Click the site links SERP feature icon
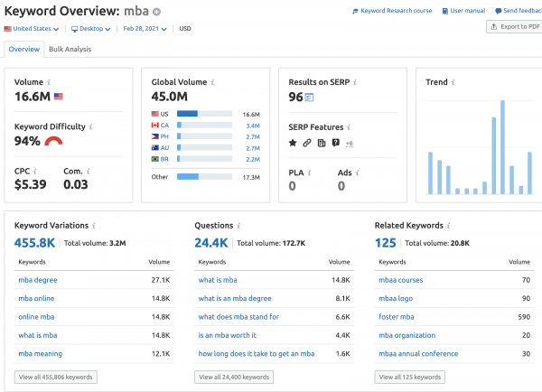The image size is (542, 392). [307, 143]
